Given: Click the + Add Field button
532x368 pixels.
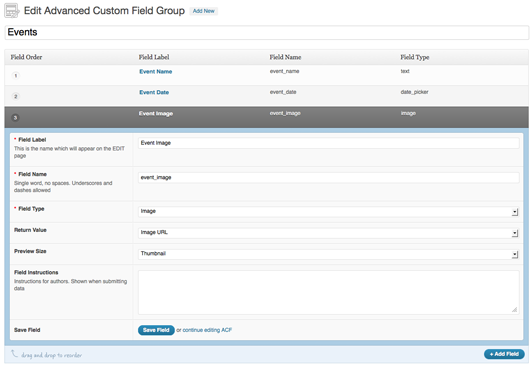Looking at the screenshot, I should (x=504, y=354).
